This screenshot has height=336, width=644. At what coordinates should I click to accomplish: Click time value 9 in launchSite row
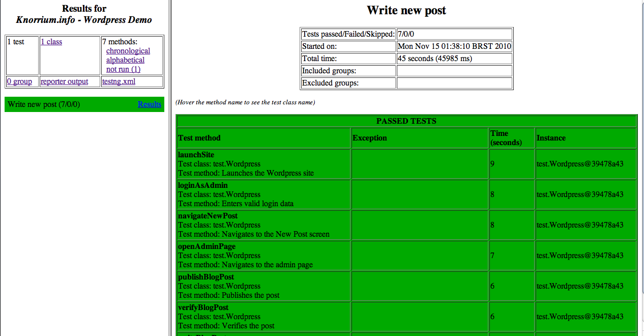tap(492, 164)
